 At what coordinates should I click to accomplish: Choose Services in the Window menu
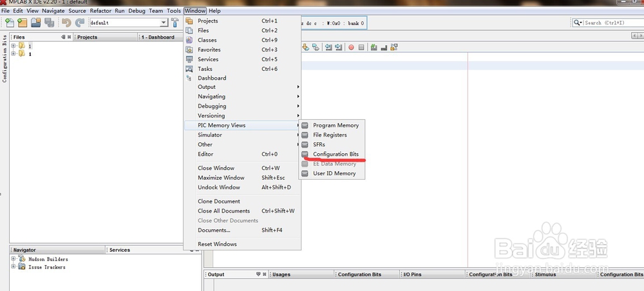[242, 59]
